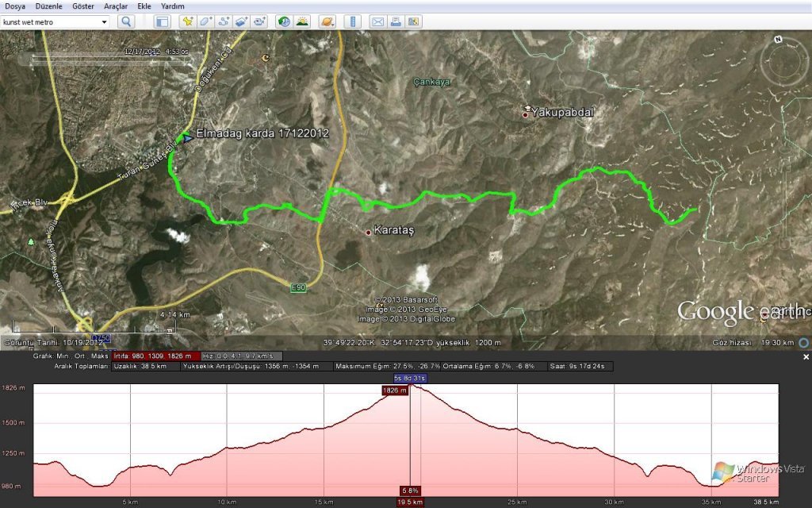Viewport: 812px width, 508px height.
Task: Select the add polygon tool
Action: [205, 21]
